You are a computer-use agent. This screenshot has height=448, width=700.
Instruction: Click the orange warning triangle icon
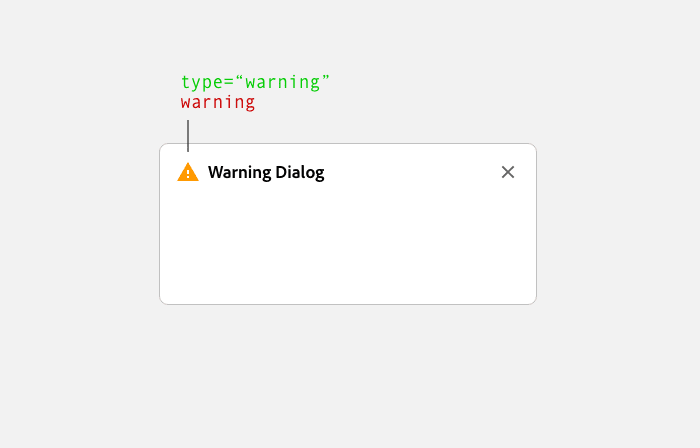coord(188,172)
